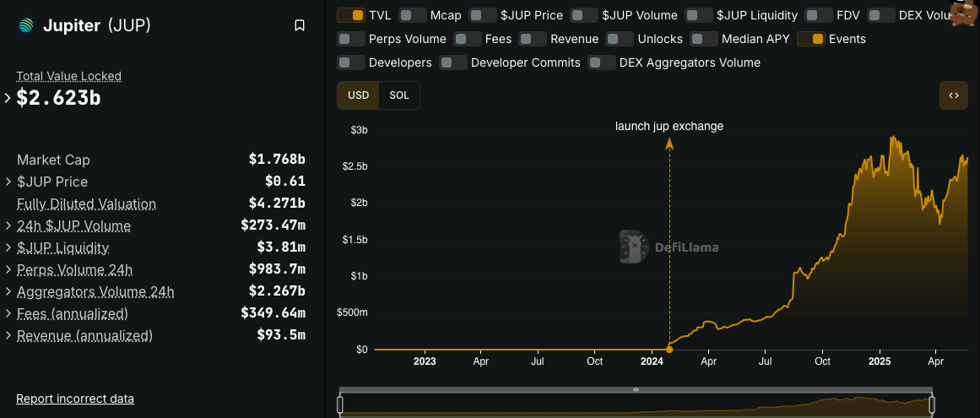This screenshot has height=418, width=980.
Task: Click the Report incorrect data link
Action: [75, 399]
